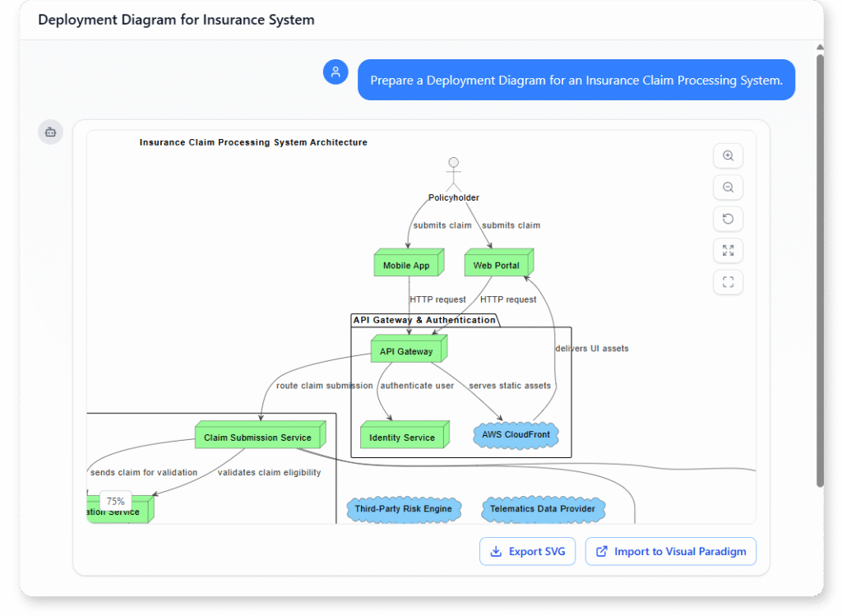Click the download icon inside Export SVG

coord(497,551)
